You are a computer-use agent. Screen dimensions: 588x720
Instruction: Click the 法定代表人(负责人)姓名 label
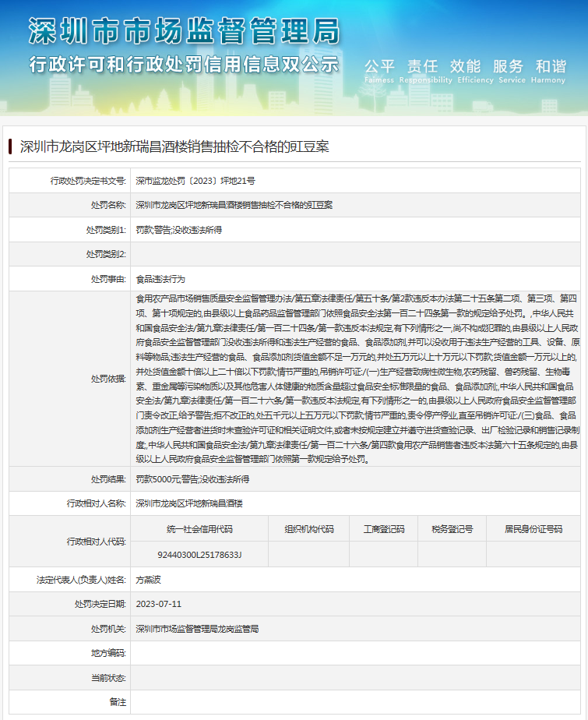(81, 580)
